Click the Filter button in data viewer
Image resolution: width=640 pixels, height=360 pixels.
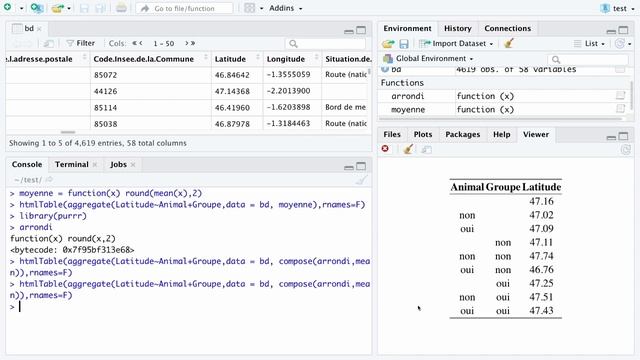pos(80,43)
